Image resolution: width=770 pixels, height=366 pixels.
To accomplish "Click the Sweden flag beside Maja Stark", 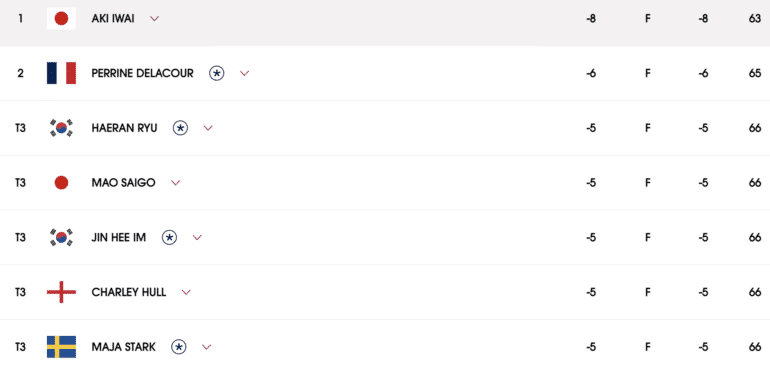I will 61,347.
